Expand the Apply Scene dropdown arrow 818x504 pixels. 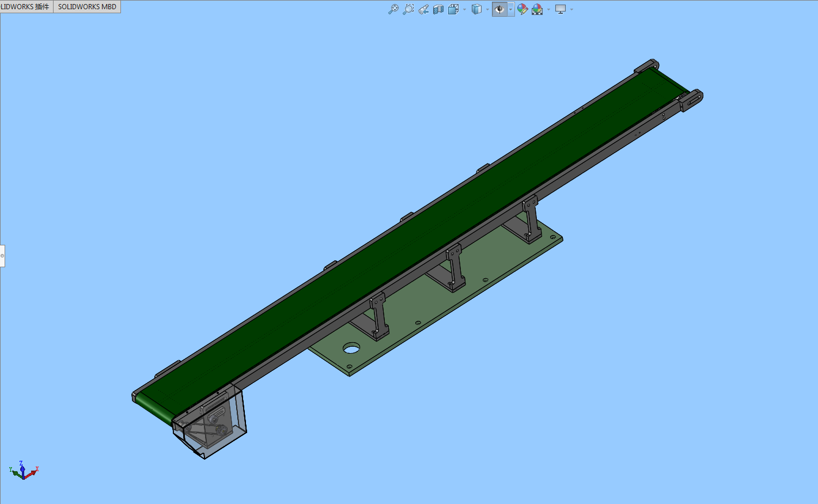pyautogui.click(x=548, y=9)
